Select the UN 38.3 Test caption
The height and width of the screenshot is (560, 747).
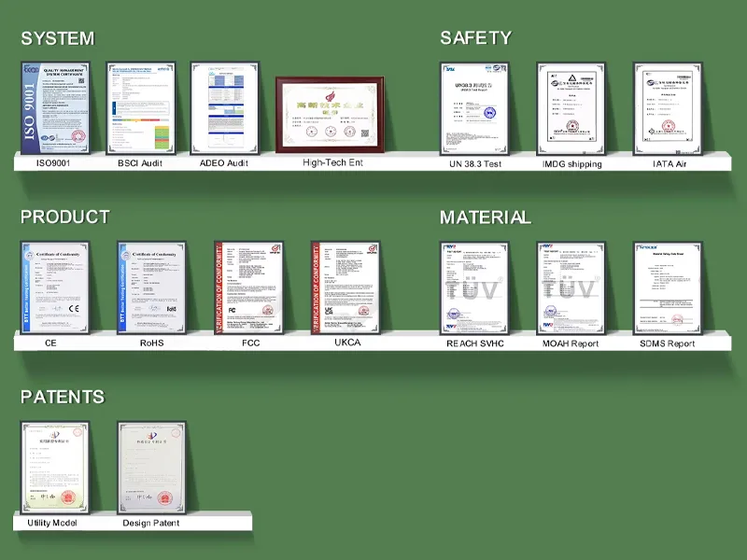[475, 164]
